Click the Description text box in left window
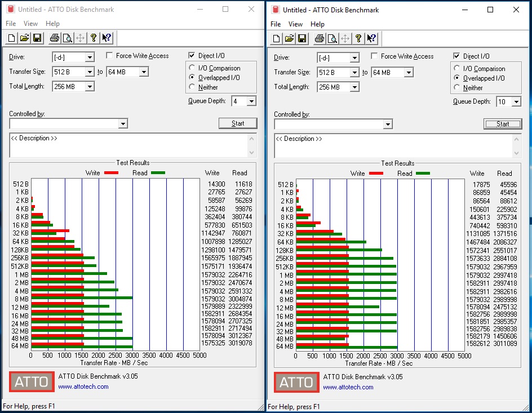 [x=129, y=145]
